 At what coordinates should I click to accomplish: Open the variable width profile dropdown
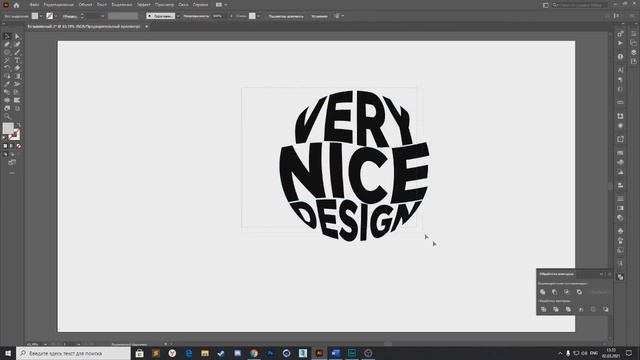tap(123, 16)
